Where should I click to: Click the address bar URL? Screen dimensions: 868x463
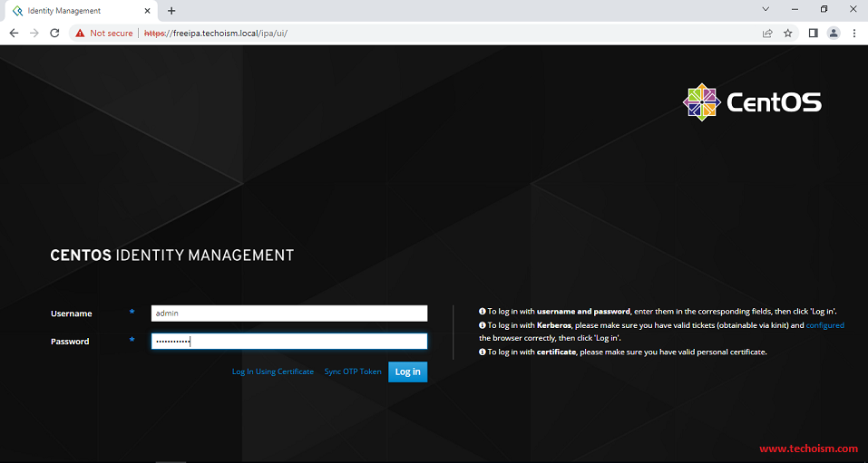pyautogui.click(x=216, y=34)
